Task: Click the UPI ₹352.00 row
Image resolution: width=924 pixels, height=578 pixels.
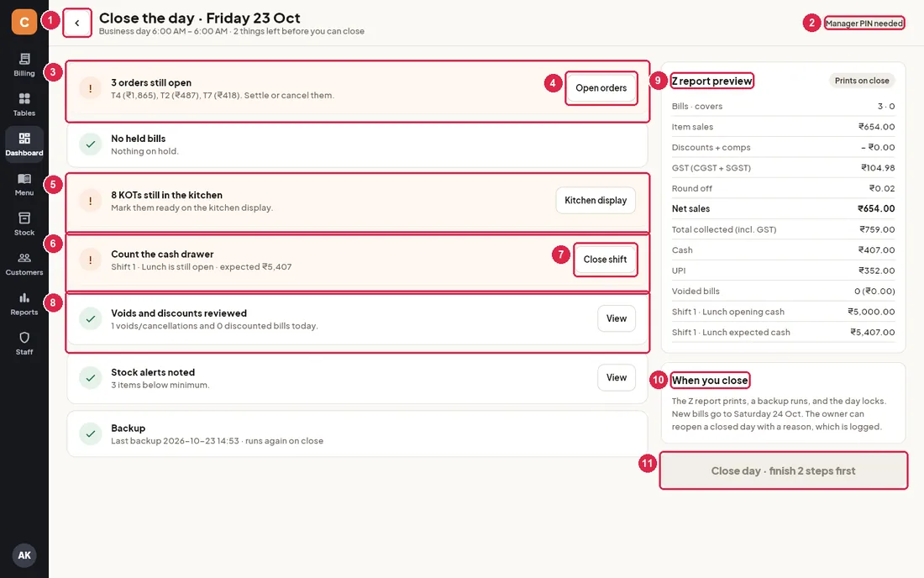Action: pos(783,271)
